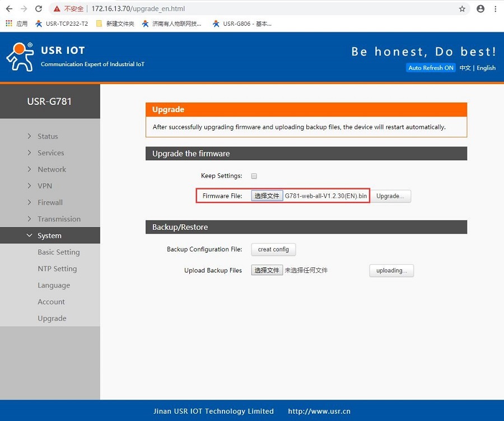Open the http://www.usr.cn footer link
The height and width of the screenshot is (421, 504).
coord(319,411)
